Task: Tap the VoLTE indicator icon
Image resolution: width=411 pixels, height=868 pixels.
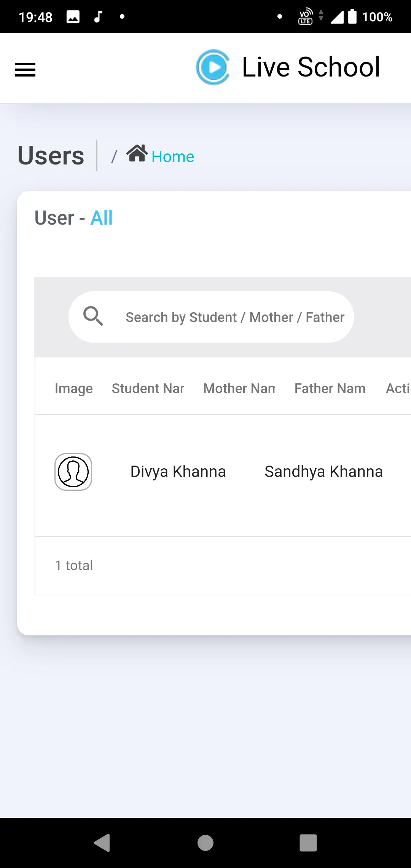Action: click(306, 16)
